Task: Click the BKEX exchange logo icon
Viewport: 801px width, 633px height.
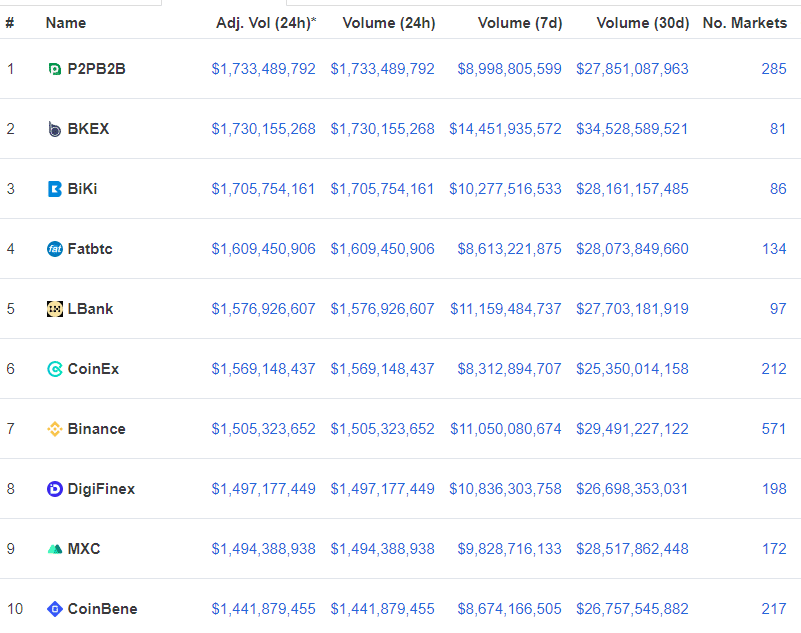Action: (x=55, y=129)
